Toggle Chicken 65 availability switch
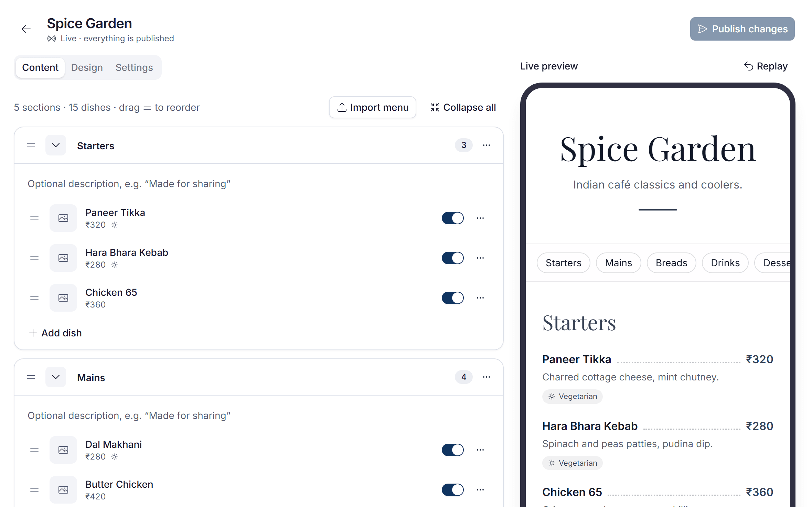Screen dimensions: 812x507 (x=453, y=298)
